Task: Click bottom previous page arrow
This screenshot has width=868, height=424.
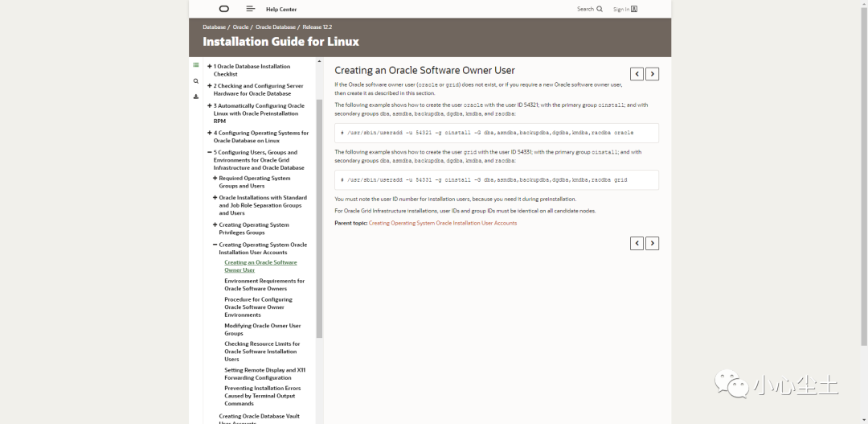Action: click(637, 243)
